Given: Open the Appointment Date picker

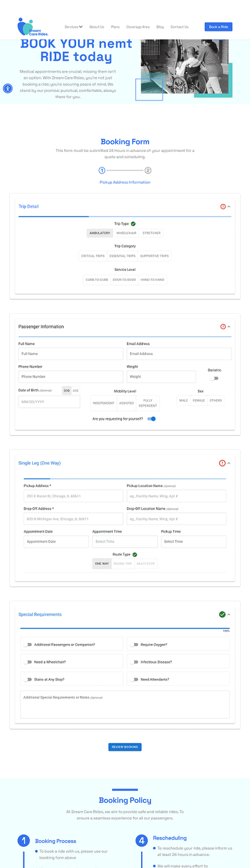Looking at the screenshot, I should [x=56, y=541].
